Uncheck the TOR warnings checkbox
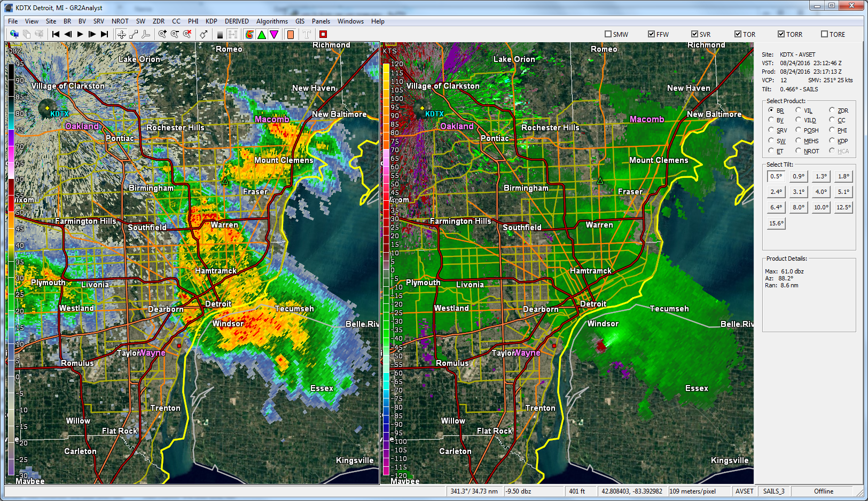868x501 pixels. tap(738, 34)
